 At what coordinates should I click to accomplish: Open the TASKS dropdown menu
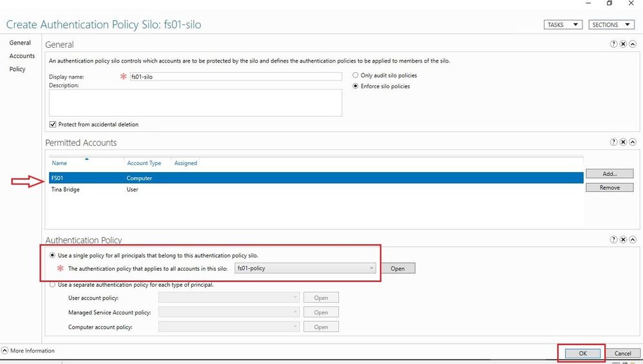pos(562,24)
